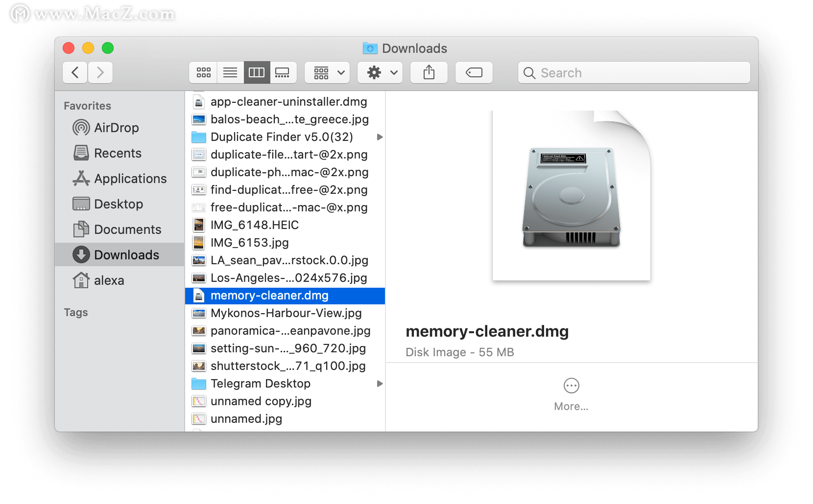Select IMG_6153.jpg file
Image resolution: width=813 pixels, height=504 pixels.
tap(285, 243)
